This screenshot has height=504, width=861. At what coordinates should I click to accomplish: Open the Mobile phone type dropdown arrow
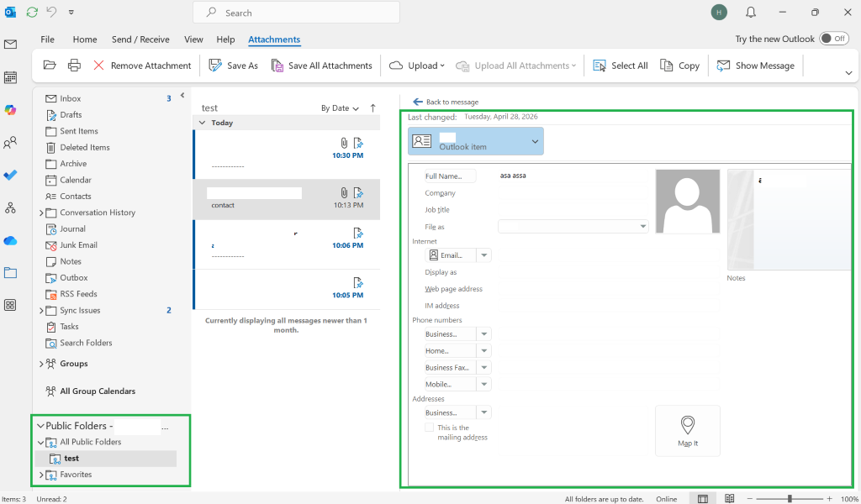483,384
